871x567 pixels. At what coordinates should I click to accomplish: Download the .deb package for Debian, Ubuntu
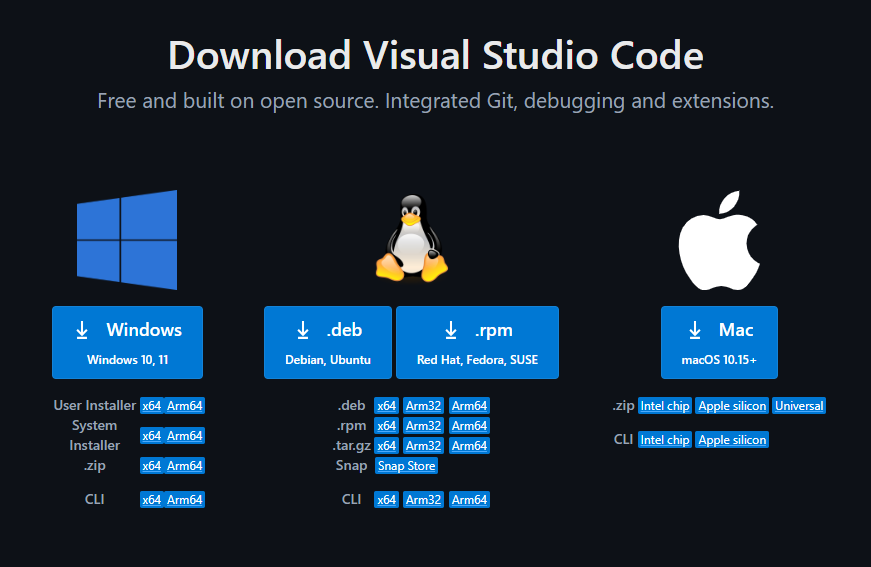(x=328, y=342)
